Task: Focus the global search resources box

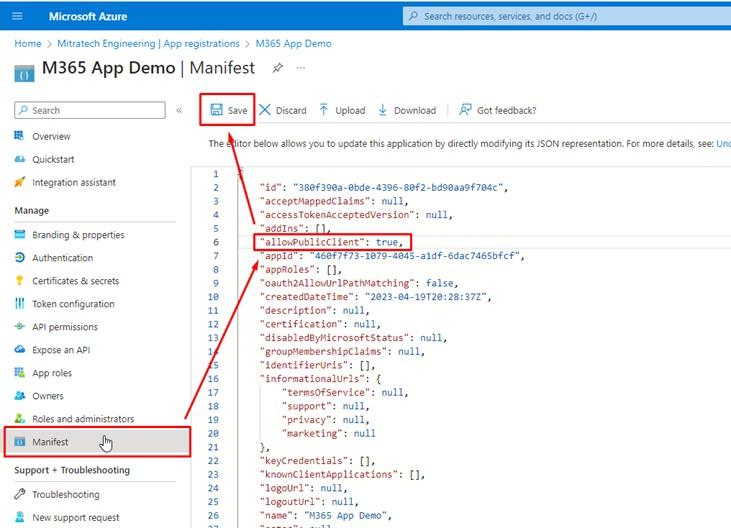Action: (x=566, y=16)
